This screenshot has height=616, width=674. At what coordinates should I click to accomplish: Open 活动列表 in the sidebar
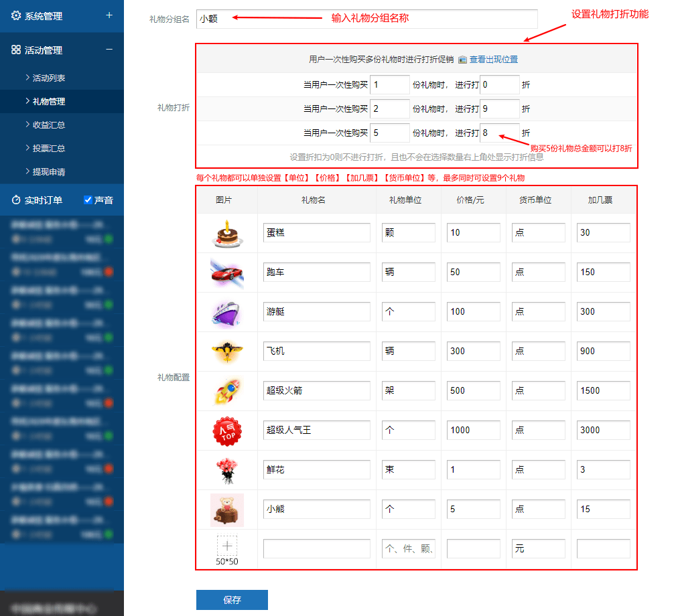pyautogui.click(x=48, y=78)
